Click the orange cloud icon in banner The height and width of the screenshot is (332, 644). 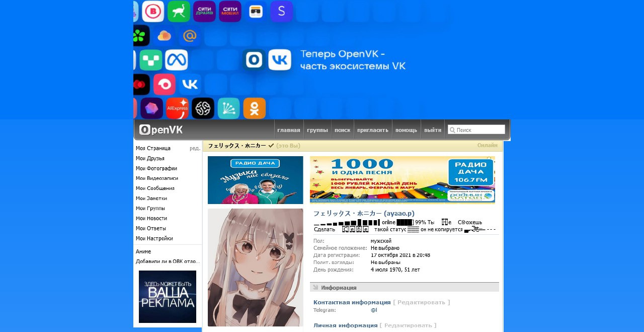click(165, 36)
